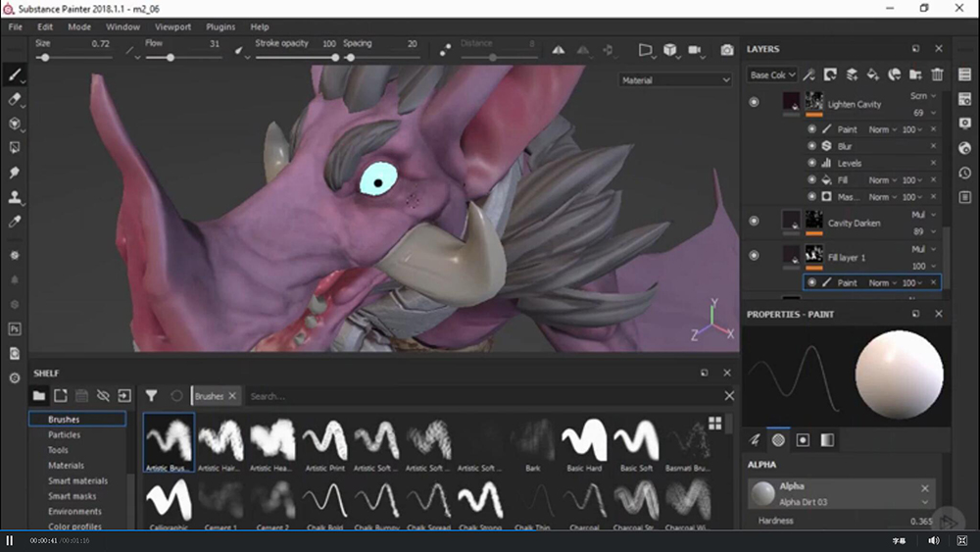Click the 3D cube viewport mode icon
The image size is (980, 552).
[670, 50]
